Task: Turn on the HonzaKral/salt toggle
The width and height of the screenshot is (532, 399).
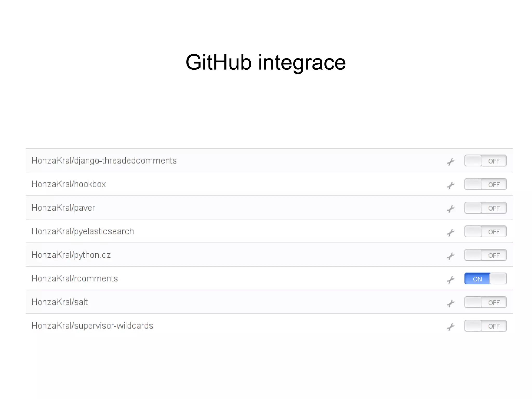Action: point(485,302)
